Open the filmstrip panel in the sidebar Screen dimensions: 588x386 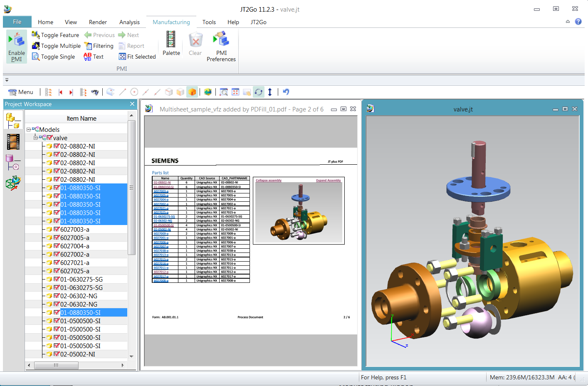click(x=13, y=142)
